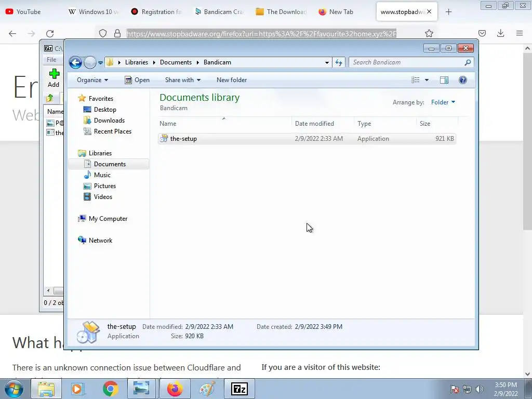Switch to YouTube browser tab
Image resolution: width=532 pixels, height=399 pixels.
click(29, 12)
